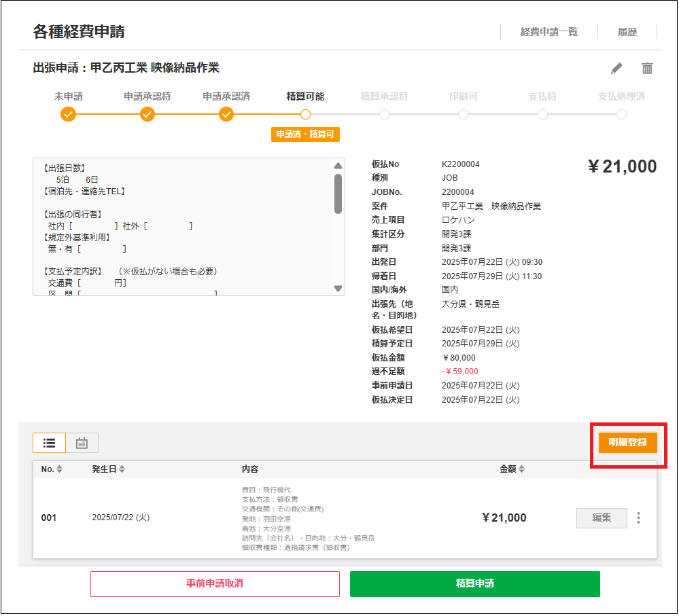Screen dimensions: 679x616
Task: Switch to calendar view icon
Action: (82, 443)
